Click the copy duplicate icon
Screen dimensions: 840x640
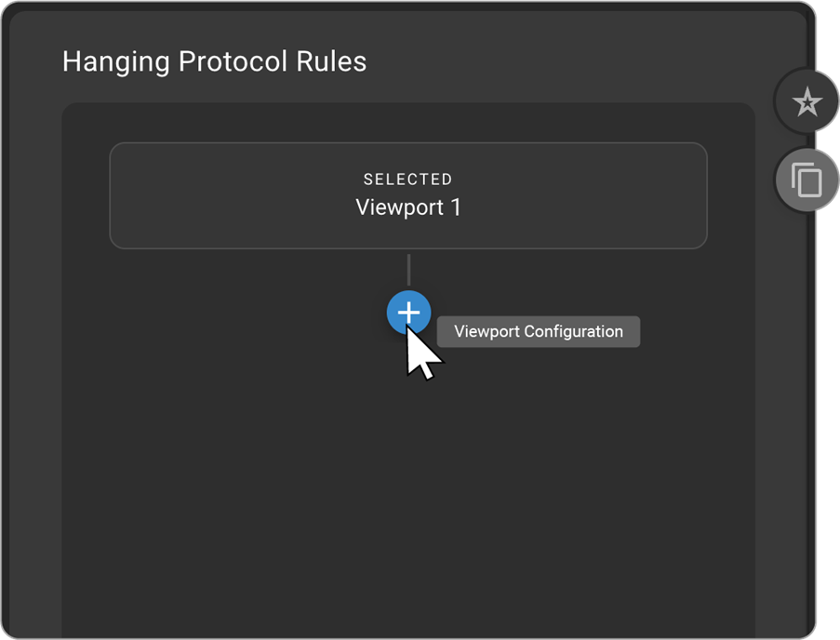pyautogui.click(x=807, y=179)
